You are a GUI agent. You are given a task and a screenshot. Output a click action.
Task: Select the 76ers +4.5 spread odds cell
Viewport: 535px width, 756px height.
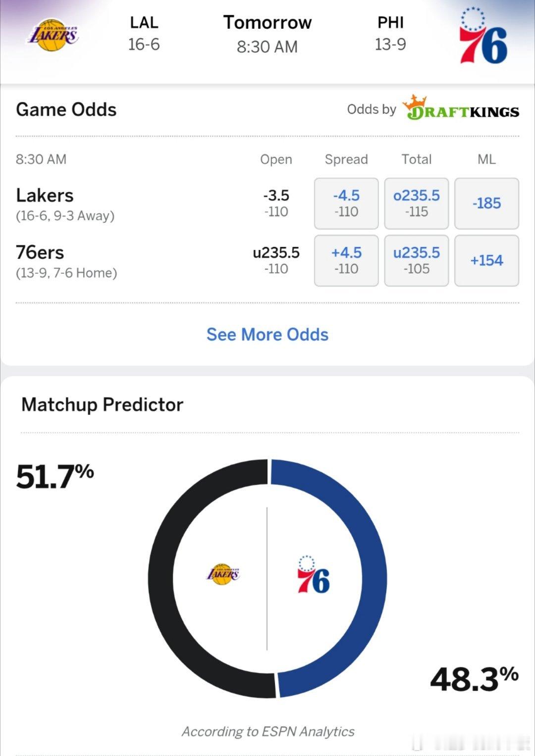(346, 261)
